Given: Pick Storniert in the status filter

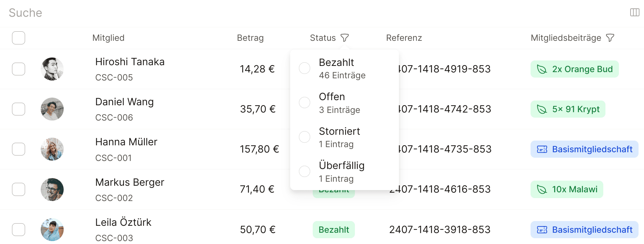Looking at the screenshot, I should point(304,137).
